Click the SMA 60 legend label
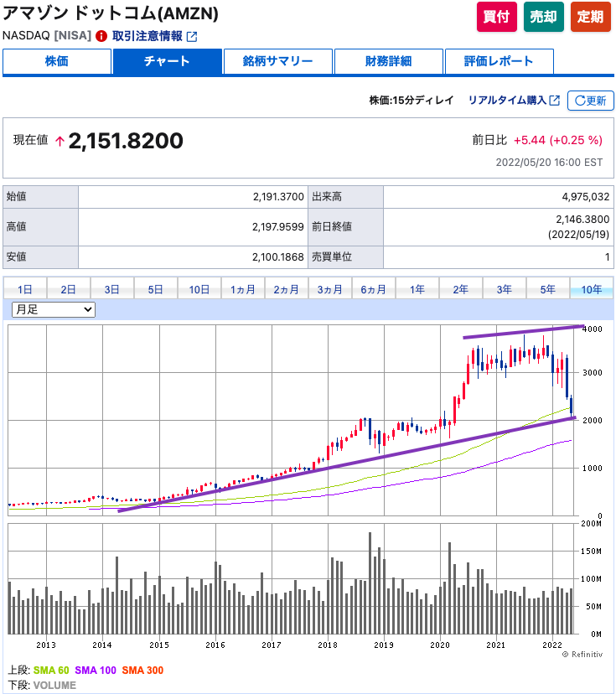 51,670
